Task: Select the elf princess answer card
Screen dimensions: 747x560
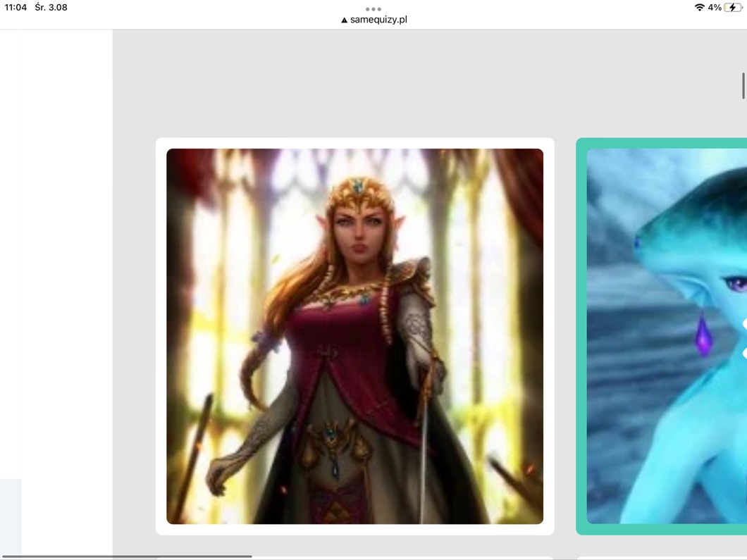Action: pos(354,336)
